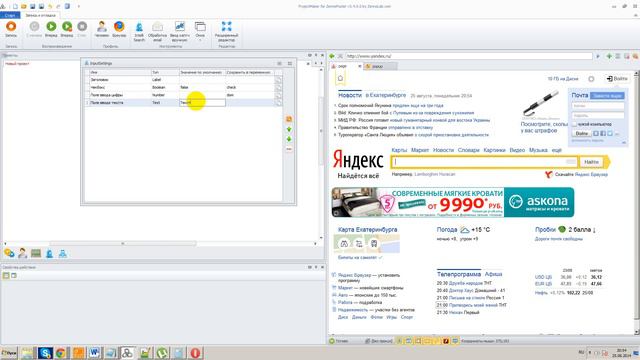This screenshot has height=360, width=640.
Task: Edit the default value text cell
Action: click(202, 103)
